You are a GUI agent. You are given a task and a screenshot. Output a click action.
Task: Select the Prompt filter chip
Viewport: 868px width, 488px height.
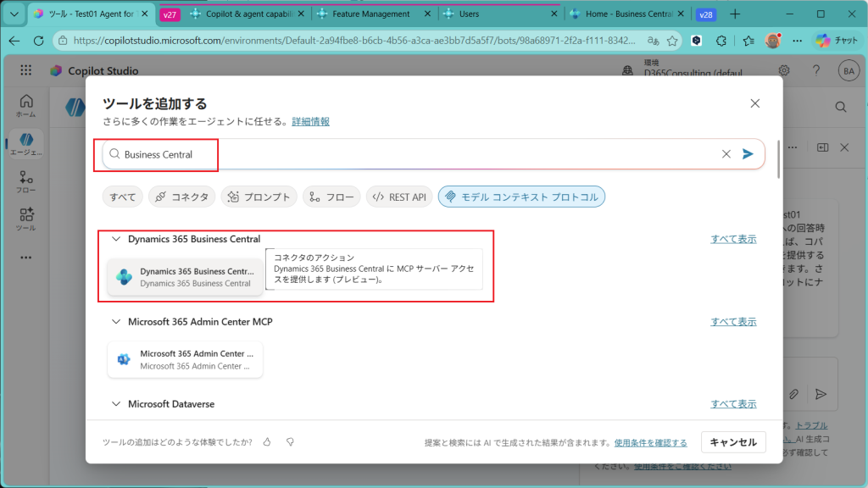point(259,197)
